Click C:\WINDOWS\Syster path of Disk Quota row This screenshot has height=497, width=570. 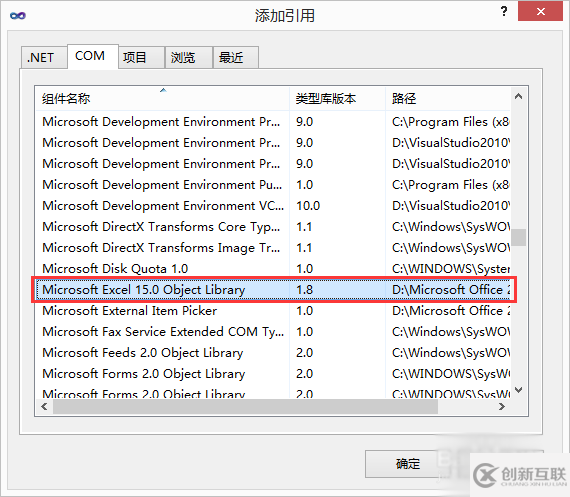(x=451, y=269)
